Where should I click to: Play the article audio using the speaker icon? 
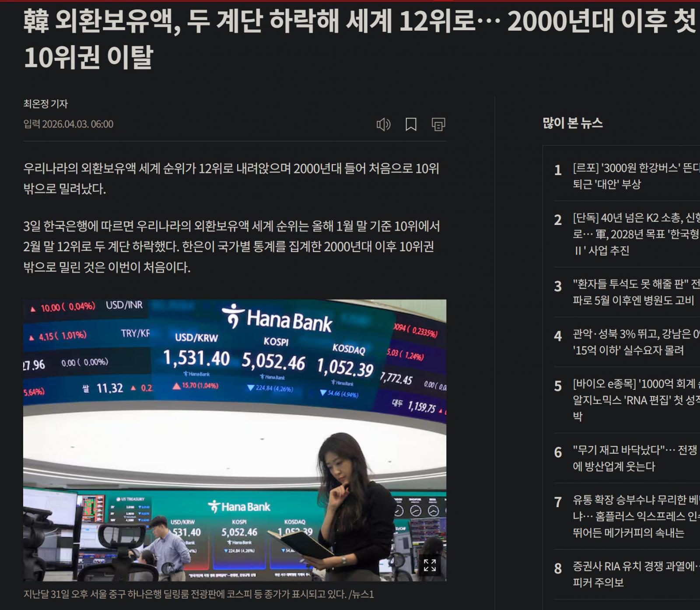383,125
